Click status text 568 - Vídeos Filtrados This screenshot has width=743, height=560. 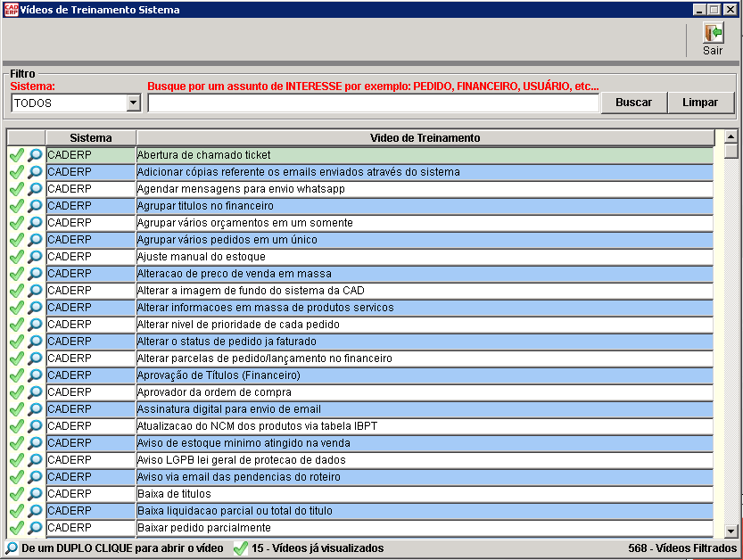[682, 548]
